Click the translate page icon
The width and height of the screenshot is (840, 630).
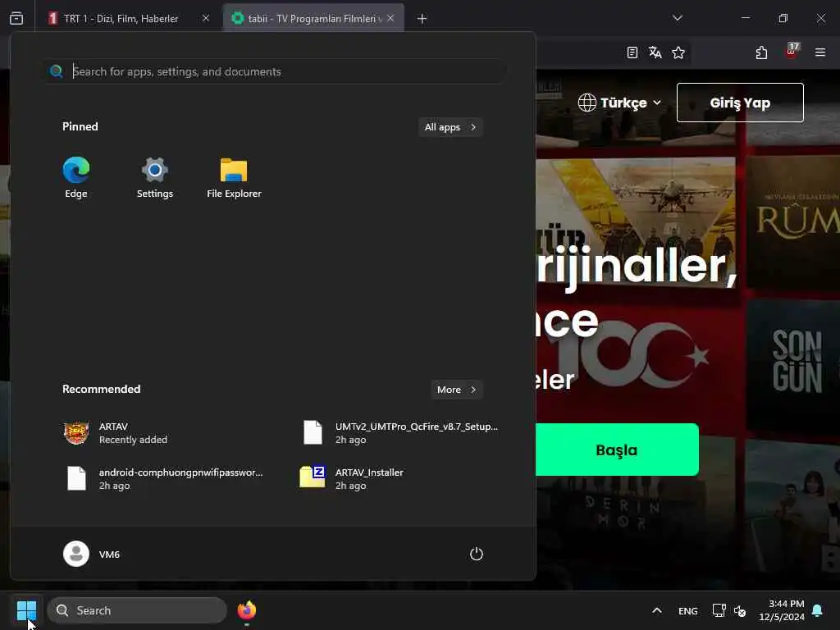655,52
